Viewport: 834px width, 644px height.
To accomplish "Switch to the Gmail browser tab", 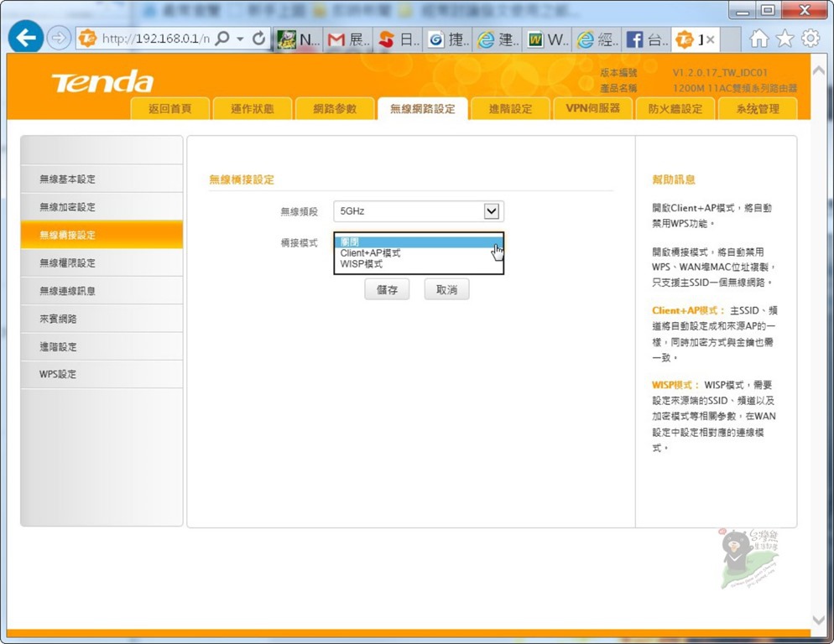I will click(x=348, y=39).
